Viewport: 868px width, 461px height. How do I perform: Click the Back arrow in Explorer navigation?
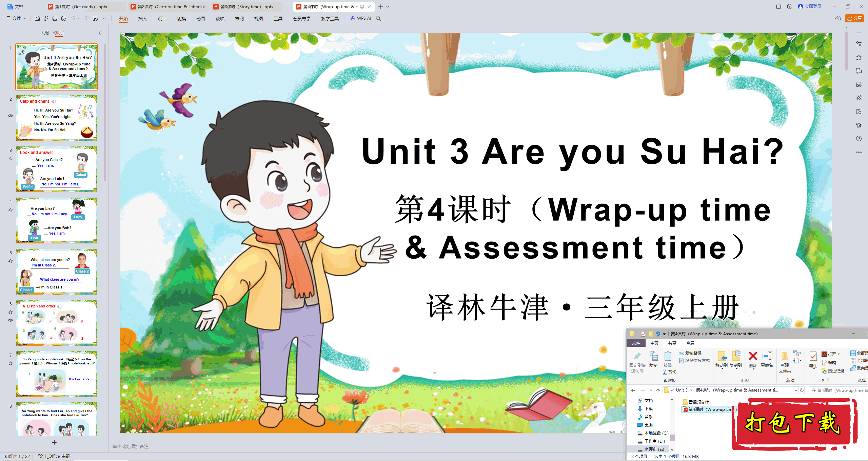pyautogui.click(x=633, y=390)
